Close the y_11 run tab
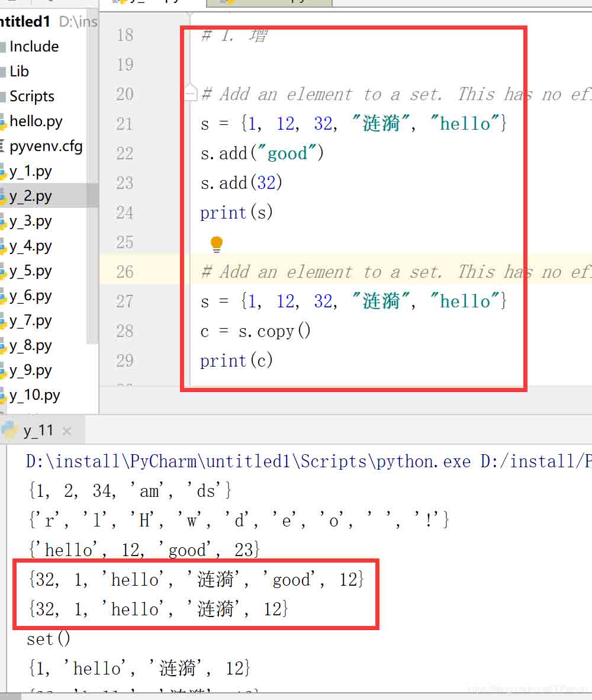Screen dimensions: 592x700 67,431
